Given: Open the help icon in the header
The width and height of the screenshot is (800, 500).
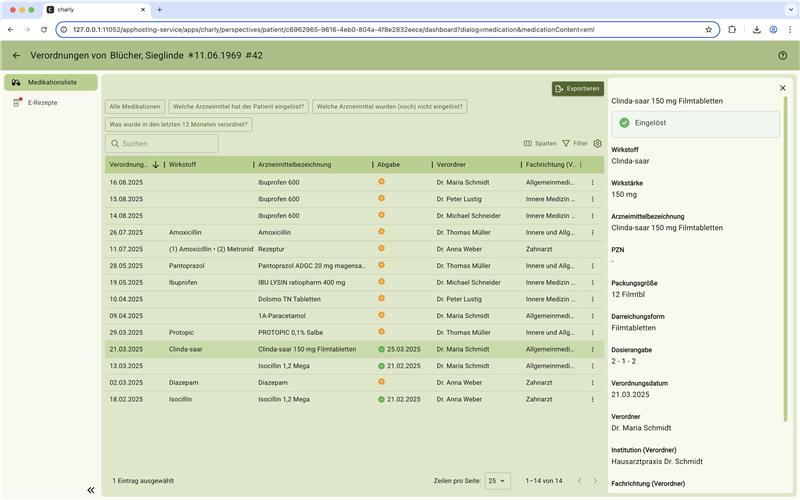Looking at the screenshot, I should coord(783,56).
